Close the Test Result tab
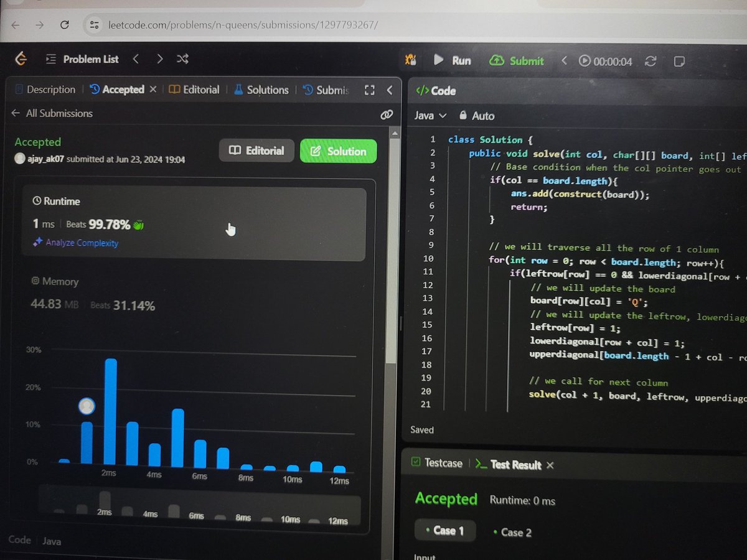Image resolution: width=747 pixels, height=560 pixels. pos(550,465)
